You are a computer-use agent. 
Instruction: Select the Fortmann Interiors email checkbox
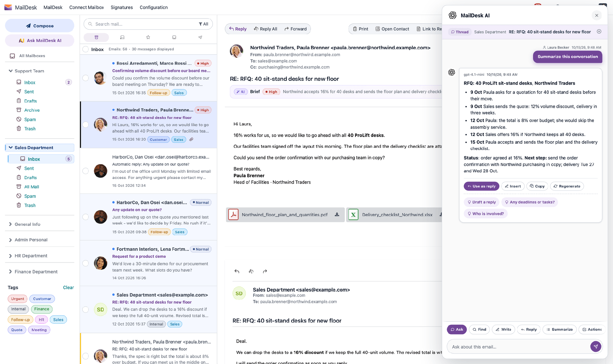point(86,263)
